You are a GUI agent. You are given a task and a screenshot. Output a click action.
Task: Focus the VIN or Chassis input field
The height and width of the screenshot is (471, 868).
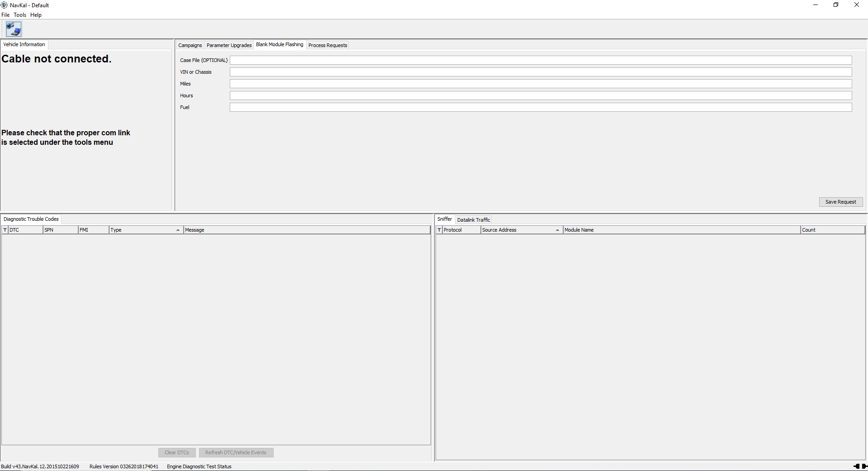tap(541, 72)
